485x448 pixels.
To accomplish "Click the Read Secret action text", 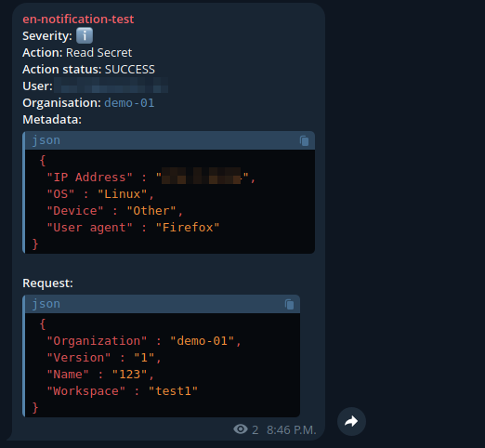I will [x=98, y=53].
